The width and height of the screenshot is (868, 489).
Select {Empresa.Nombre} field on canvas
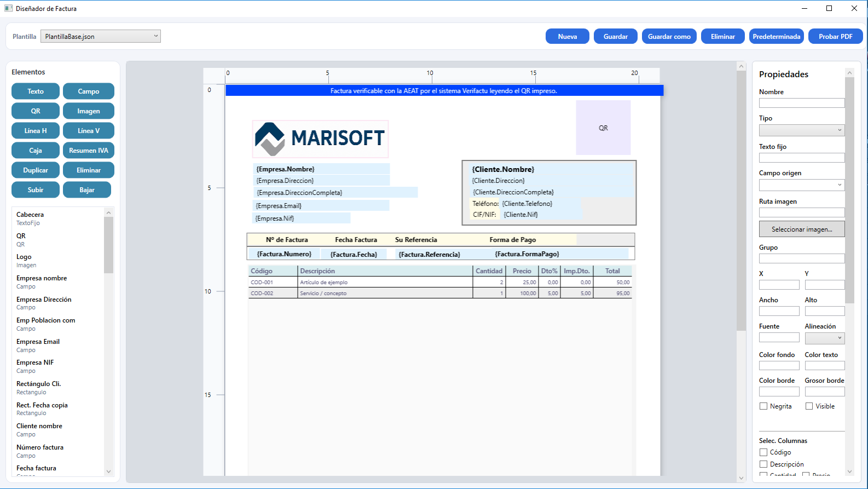pos(321,169)
